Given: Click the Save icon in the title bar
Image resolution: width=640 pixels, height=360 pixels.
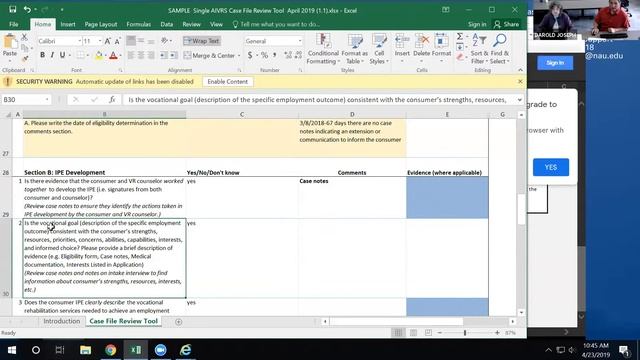Looking at the screenshot, I should click(13, 9).
